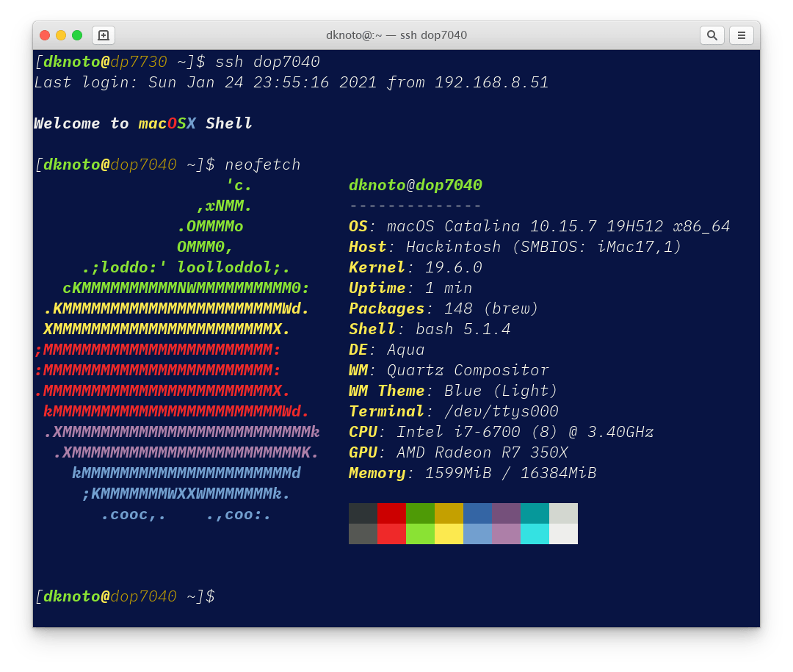Select the CPU: Intel i7-6700 line
The image size is (793, 672).
(x=501, y=432)
